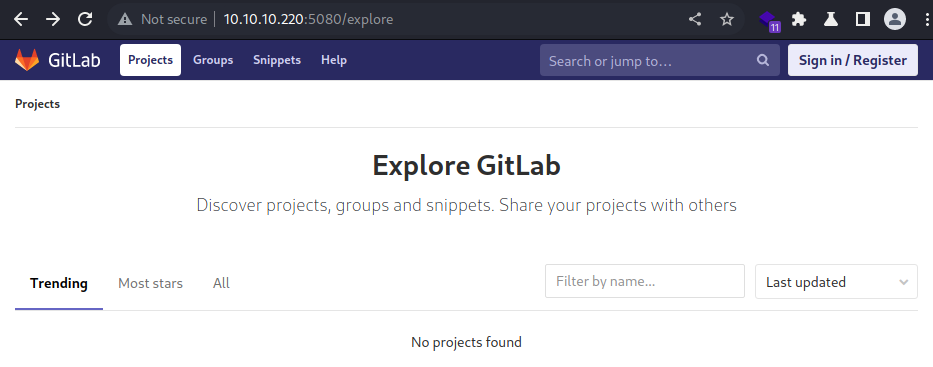The width and height of the screenshot is (933, 367).
Task: Click the share page icon
Action: point(694,20)
